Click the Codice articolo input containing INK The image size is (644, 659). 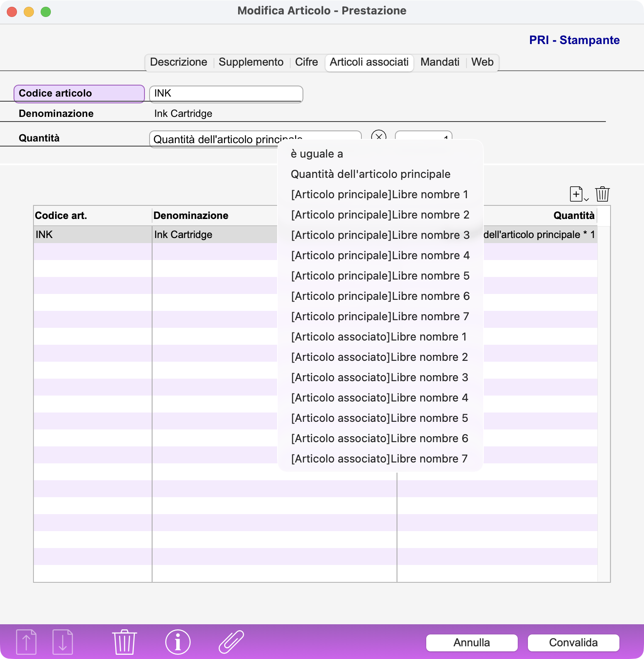click(x=226, y=94)
